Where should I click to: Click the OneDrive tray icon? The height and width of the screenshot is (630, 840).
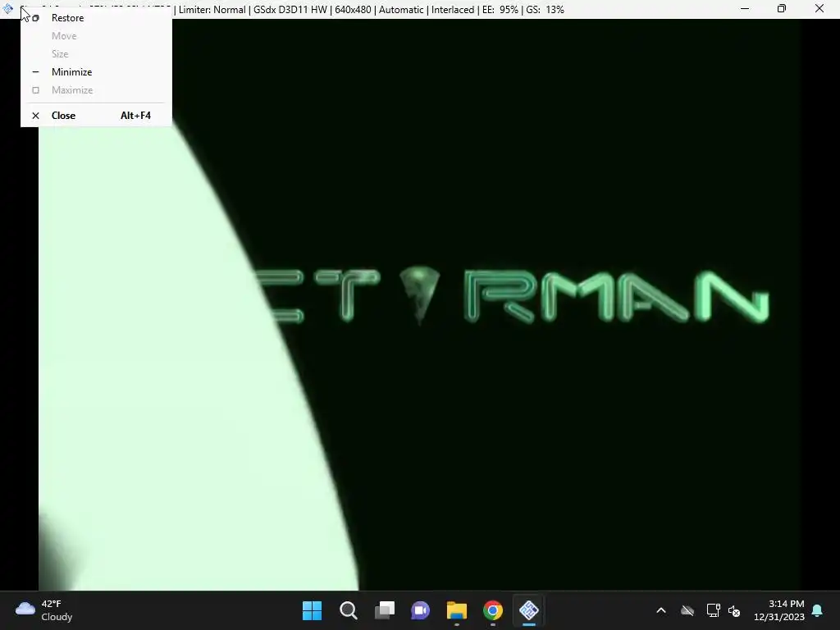687,610
